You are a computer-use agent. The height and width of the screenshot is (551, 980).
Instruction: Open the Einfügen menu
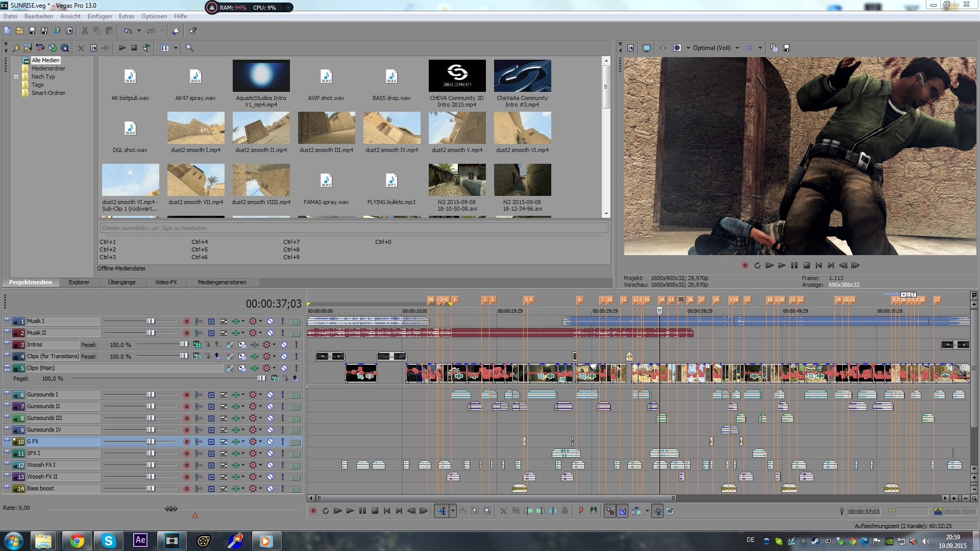pos(100,16)
